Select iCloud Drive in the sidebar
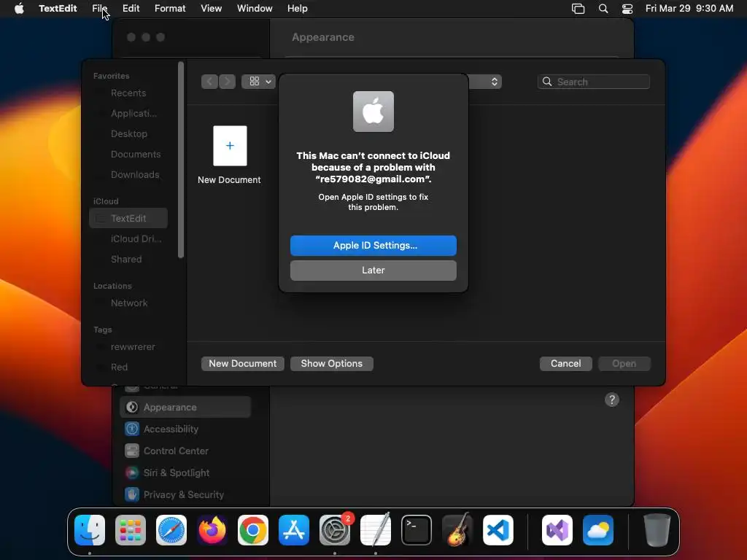Viewport: 747px width, 560px height. [x=128, y=239]
